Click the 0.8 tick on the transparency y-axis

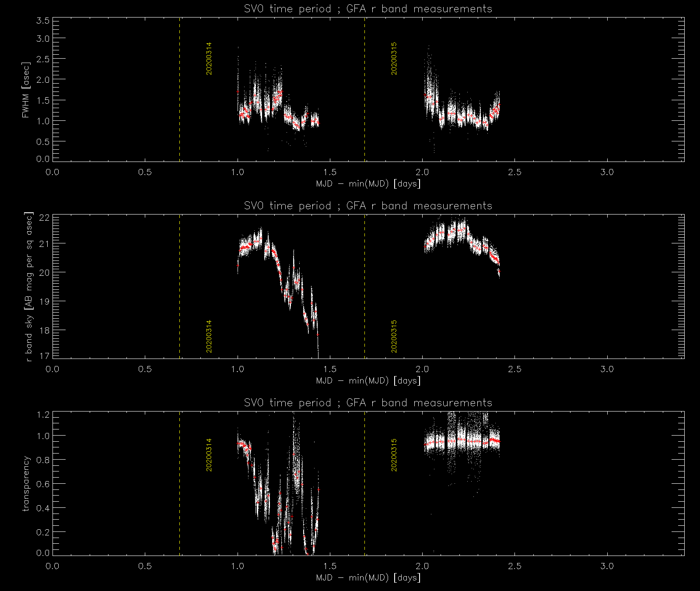(x=43, y=460)
